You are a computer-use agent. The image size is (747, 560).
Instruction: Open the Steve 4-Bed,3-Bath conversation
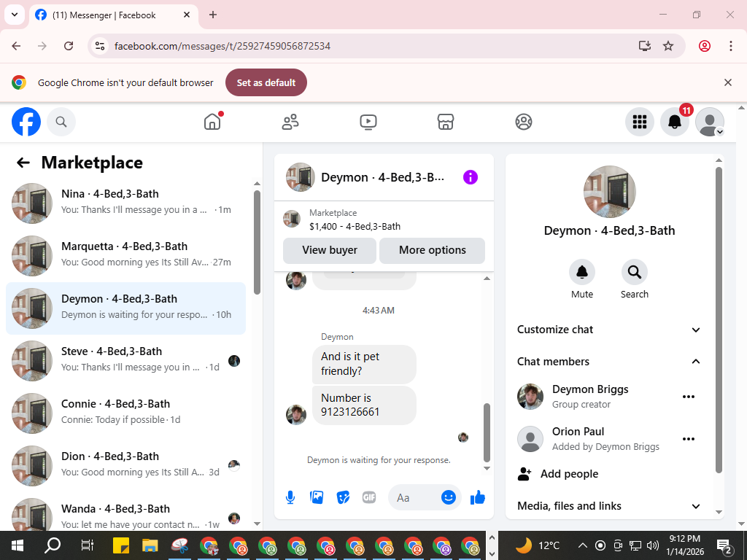click(x=125, y=360)
